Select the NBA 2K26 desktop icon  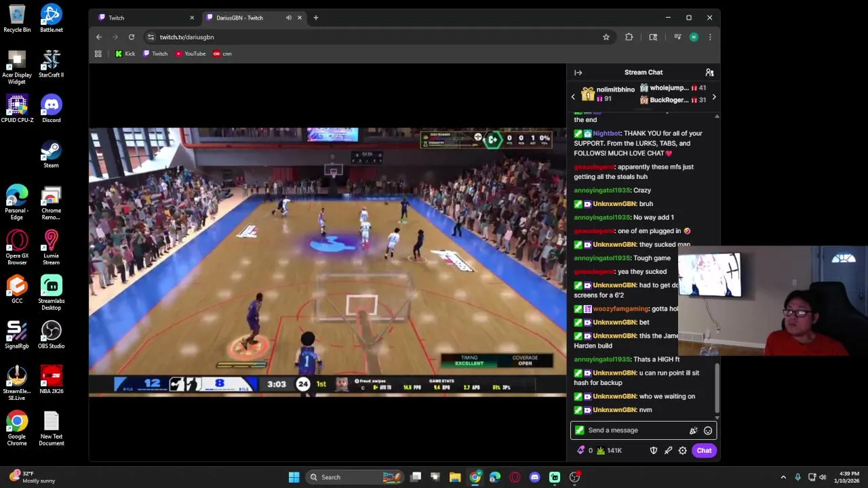tap(52, 380)
